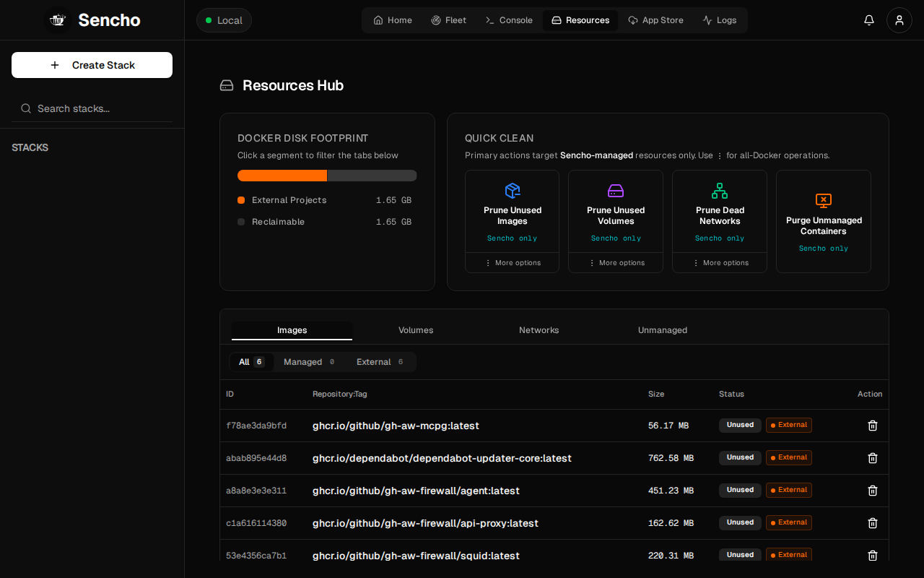The width and height of the screenshot is (924, 578).
Task: Open the Logs page
Action: coord(720,20)
